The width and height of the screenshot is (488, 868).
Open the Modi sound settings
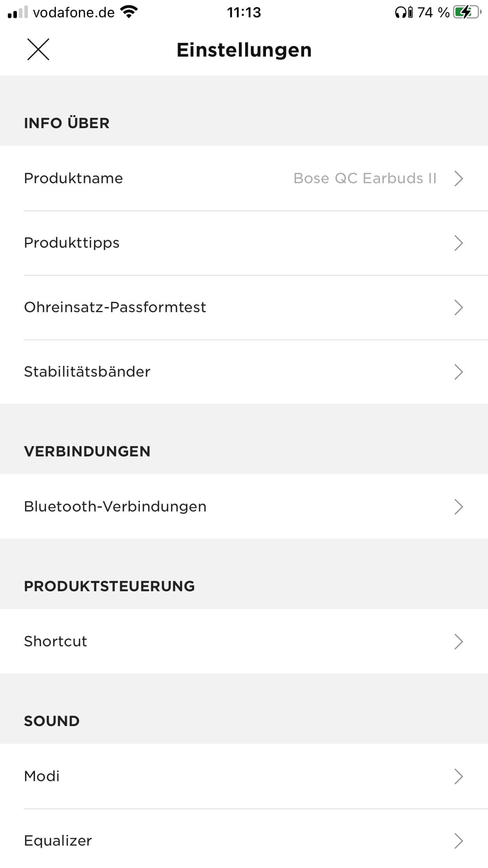[x=42, y=776]
